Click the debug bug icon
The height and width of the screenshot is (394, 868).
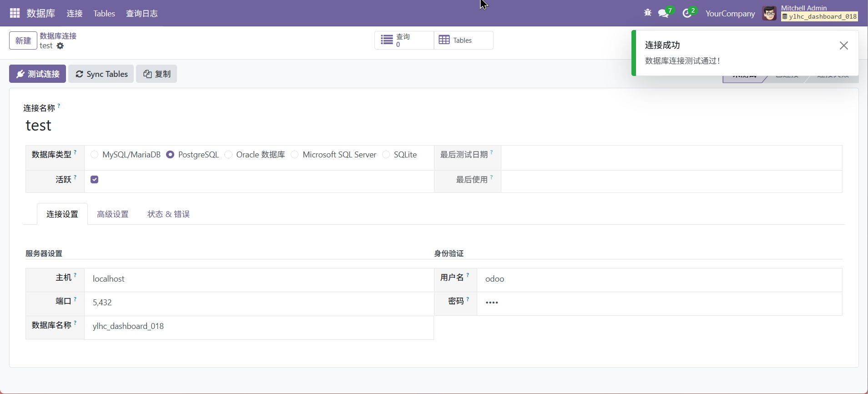point(648,13)
